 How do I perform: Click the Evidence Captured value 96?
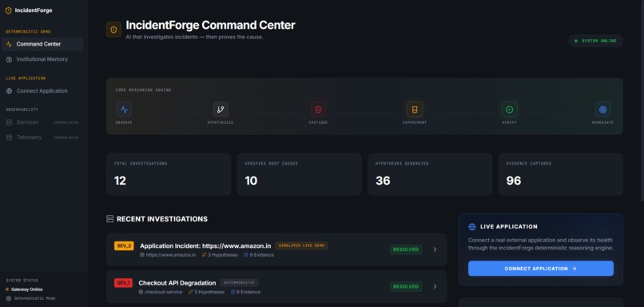coord(514,181)
